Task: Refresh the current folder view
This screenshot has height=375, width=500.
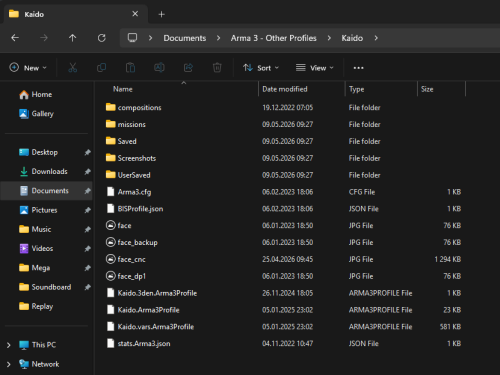Action: pos(102,38)
